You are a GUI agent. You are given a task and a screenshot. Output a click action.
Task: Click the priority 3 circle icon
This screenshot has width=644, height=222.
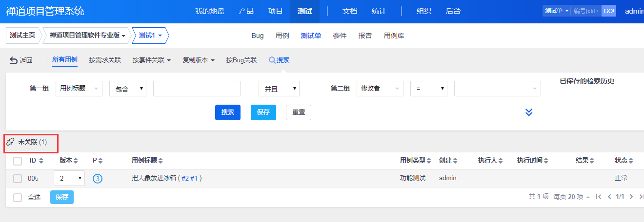pyautogui.click(x=98, y=179)
